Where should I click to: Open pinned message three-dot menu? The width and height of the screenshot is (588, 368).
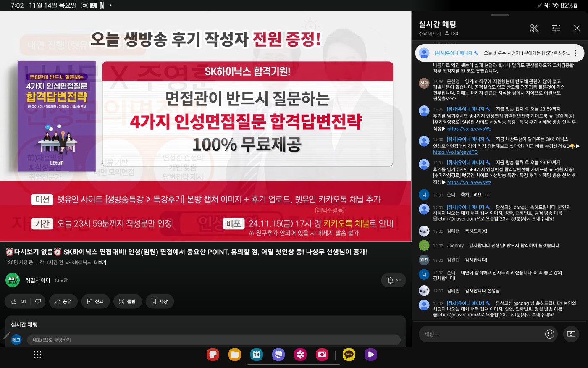click(x=575, y=53)
